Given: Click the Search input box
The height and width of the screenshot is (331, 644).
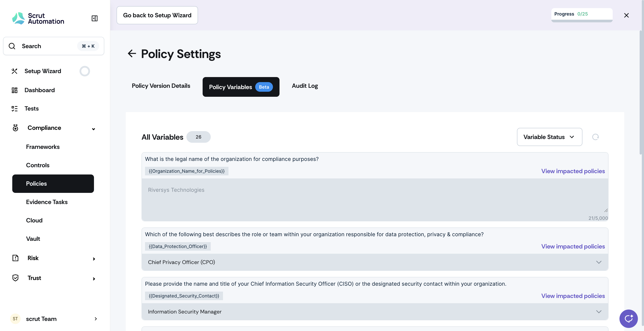Looking at the screenshot, I should pos(53,46).
